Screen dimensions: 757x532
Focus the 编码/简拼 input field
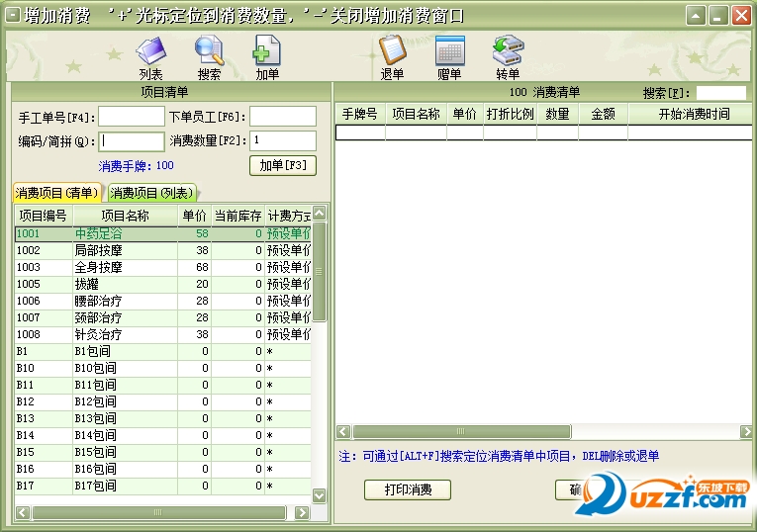click(132, 140)
